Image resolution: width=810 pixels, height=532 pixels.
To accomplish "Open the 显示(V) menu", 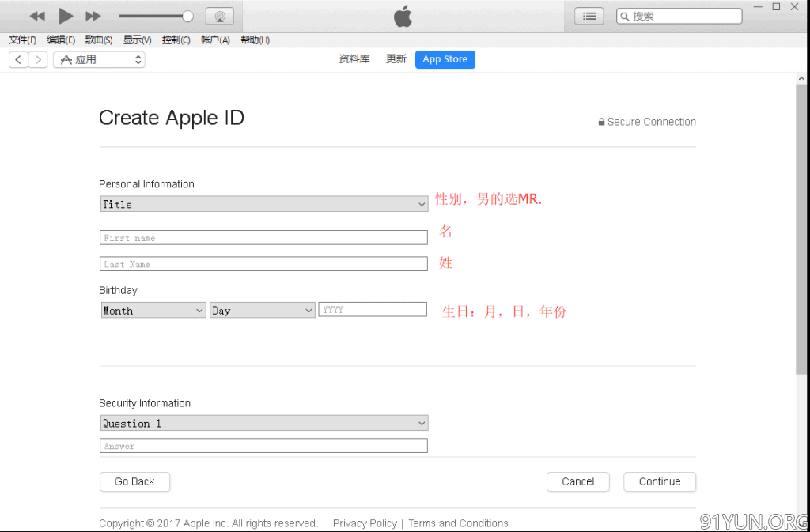I will click(x=137, y=40).
